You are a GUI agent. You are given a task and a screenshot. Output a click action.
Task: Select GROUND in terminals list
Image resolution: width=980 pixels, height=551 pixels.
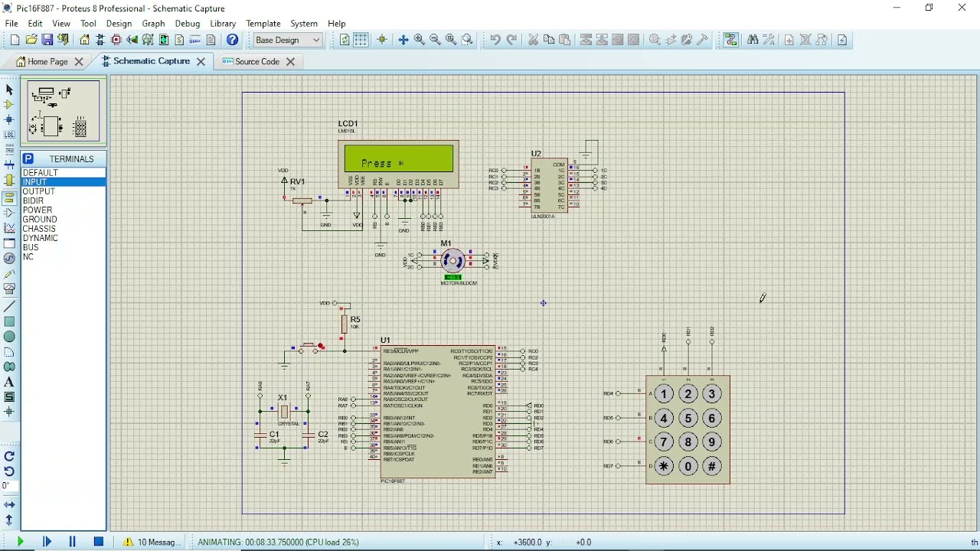click(x=40, y=220)
